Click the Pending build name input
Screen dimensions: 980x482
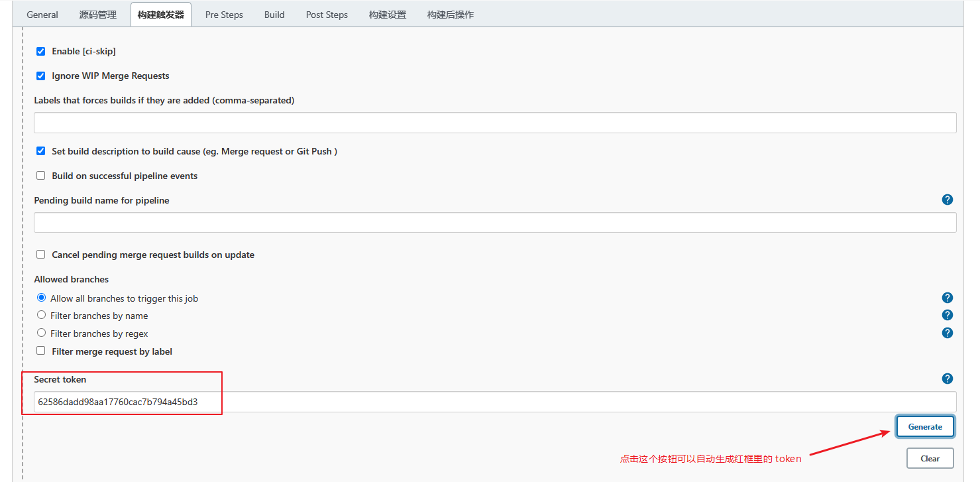pyautogui.click(x=495, y=222)
